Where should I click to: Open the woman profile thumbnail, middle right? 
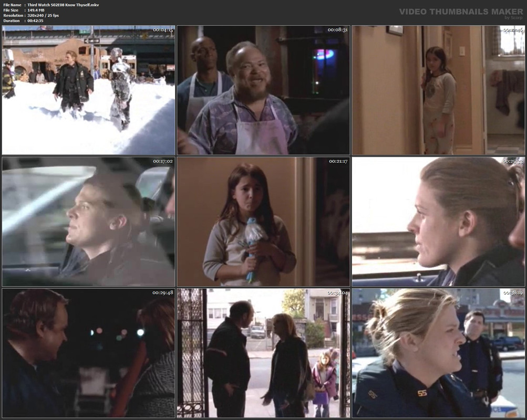[x=438, y=222]
